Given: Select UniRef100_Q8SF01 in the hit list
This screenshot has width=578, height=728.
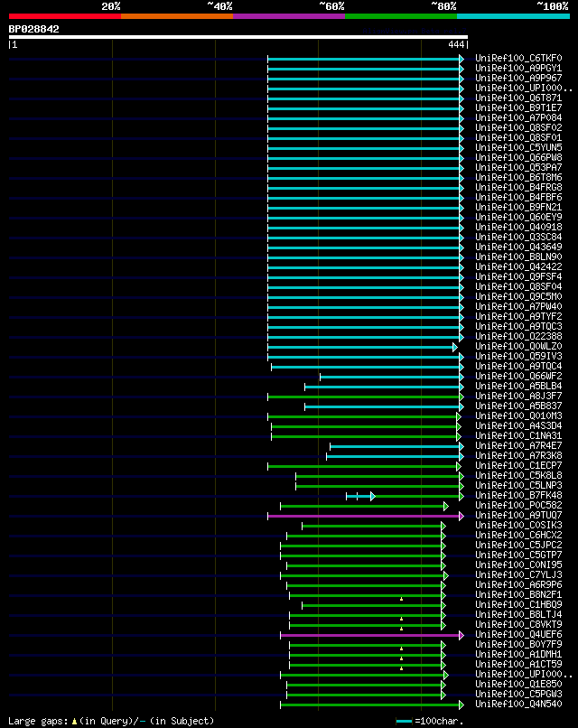Looking at the screenshot, I should click(518, 138).
